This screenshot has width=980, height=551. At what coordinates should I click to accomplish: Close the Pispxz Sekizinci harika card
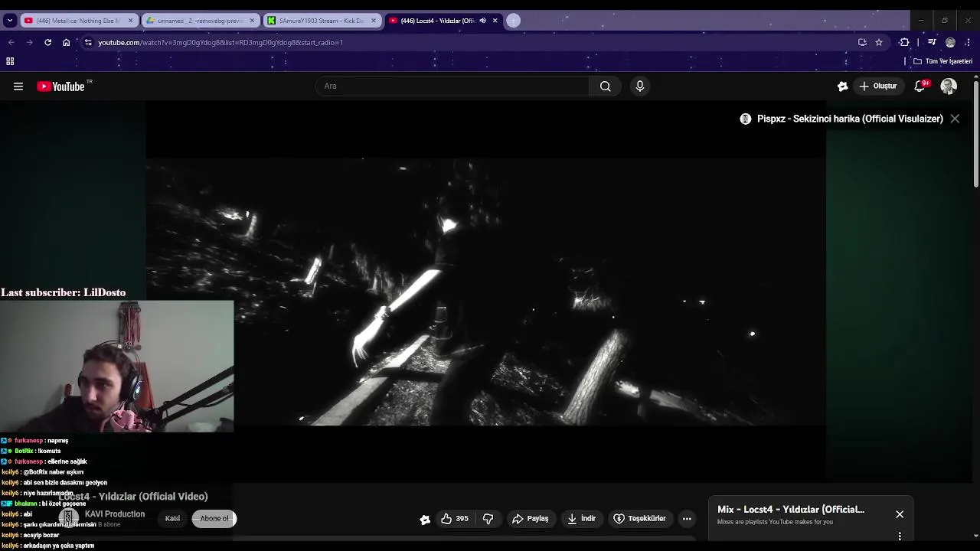(x=955, y=119)
